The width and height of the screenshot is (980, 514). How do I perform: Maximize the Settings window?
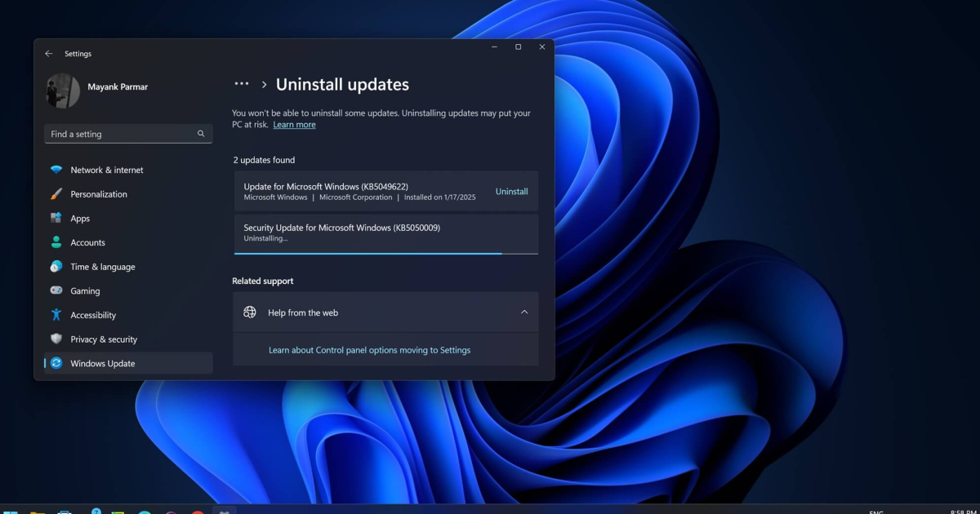518,47
